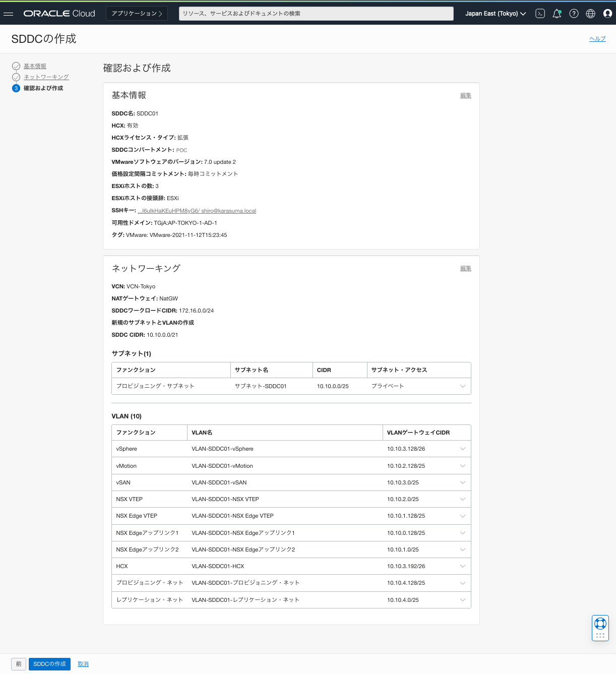Image resolution: width=616 pixels, height=674 pixels.
Task: Click VLAN-SDDC01-HCX name cell
Action: pyautogui.click(x=218, y=566)
